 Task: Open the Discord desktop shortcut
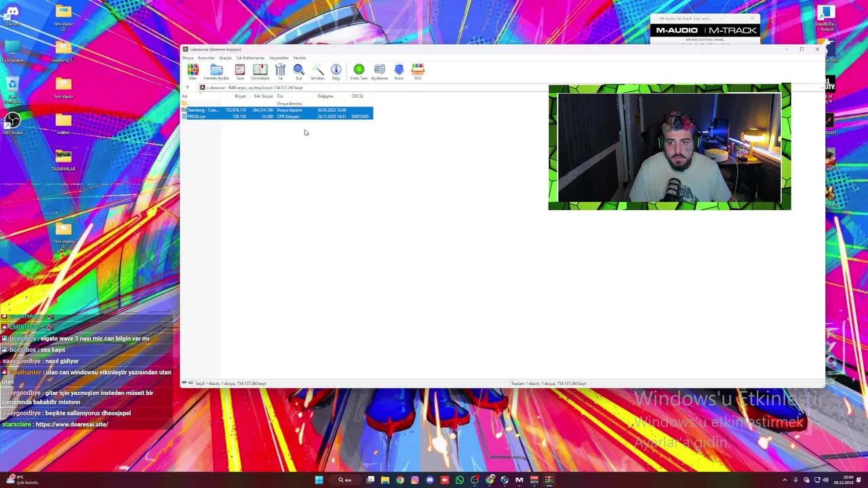point(12,16)
